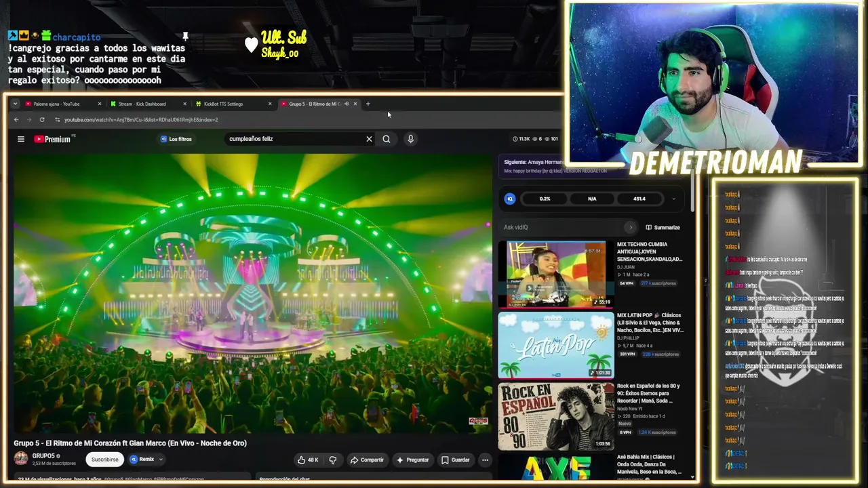Click the Summarize button
Image resolution: width=868 pixels, height=488 pixels.
663,227
